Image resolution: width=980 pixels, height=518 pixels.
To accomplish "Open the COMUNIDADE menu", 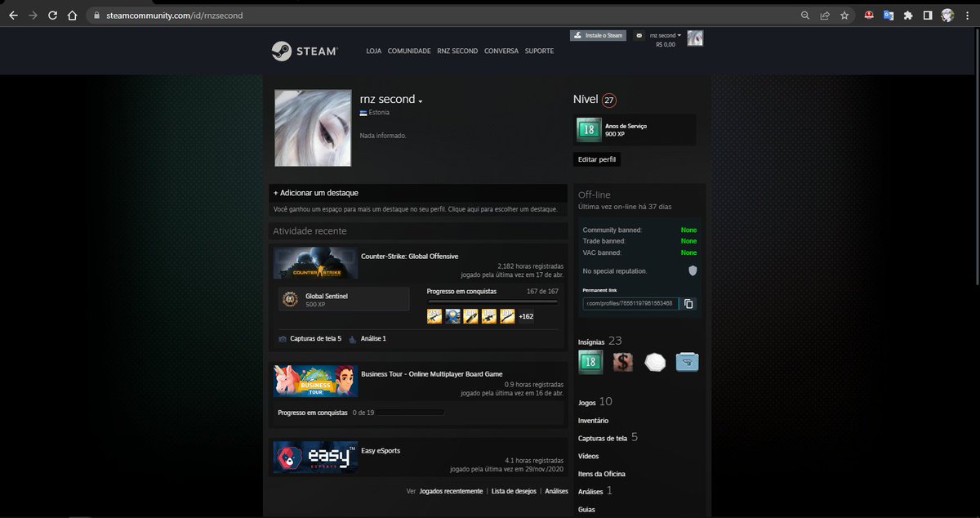I will pyautogui.click(x=409, y=51).
